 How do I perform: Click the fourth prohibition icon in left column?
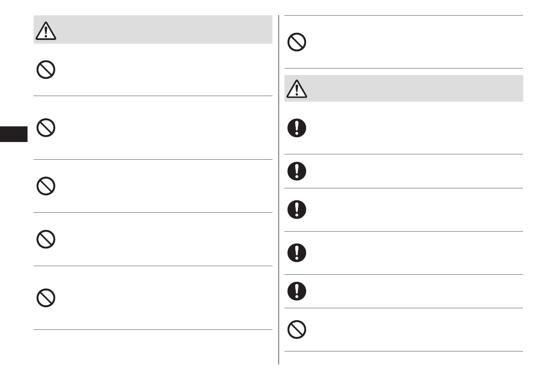tap(46, 239)
